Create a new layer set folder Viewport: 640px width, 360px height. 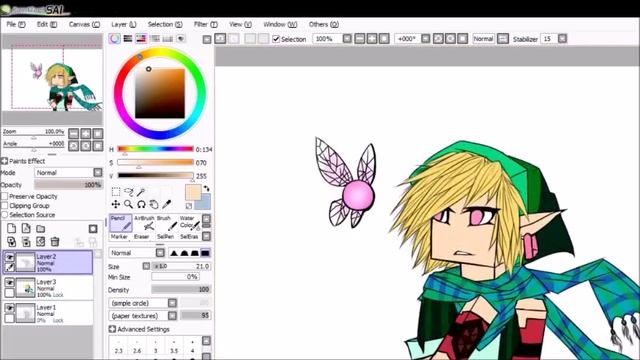[40, 229]
